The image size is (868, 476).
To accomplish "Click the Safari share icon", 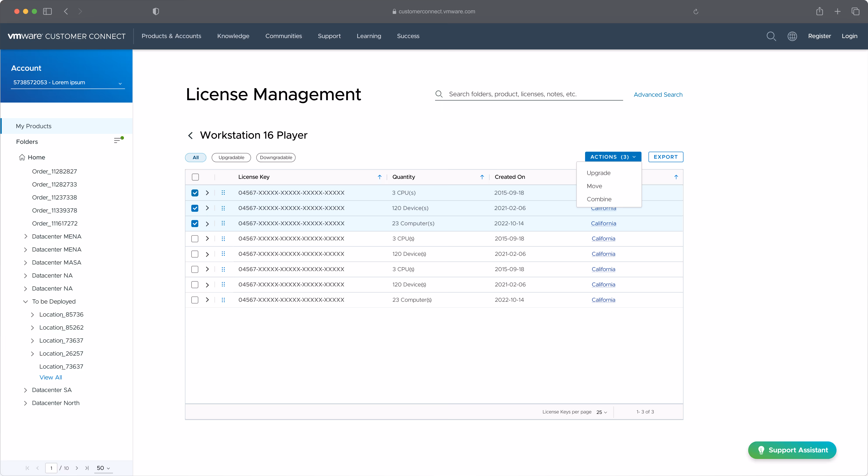I will click(819, 11).
